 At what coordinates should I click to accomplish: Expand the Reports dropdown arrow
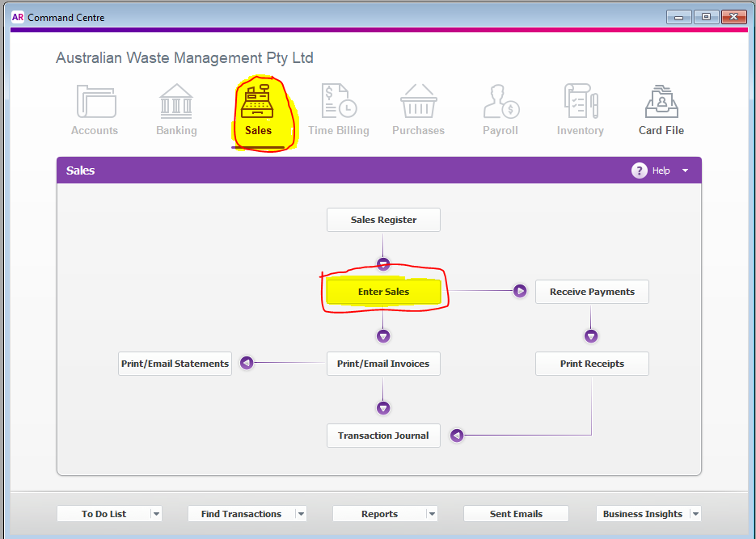tap(432, 514)
